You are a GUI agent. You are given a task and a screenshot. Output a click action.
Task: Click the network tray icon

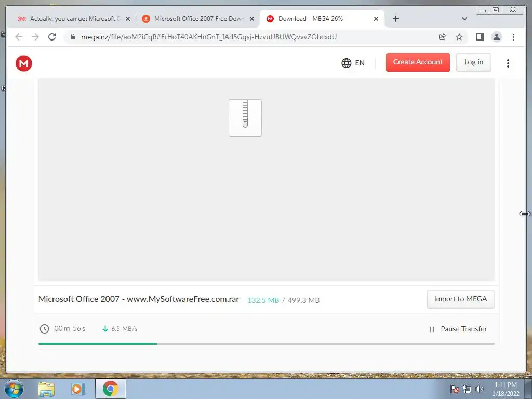467,390
